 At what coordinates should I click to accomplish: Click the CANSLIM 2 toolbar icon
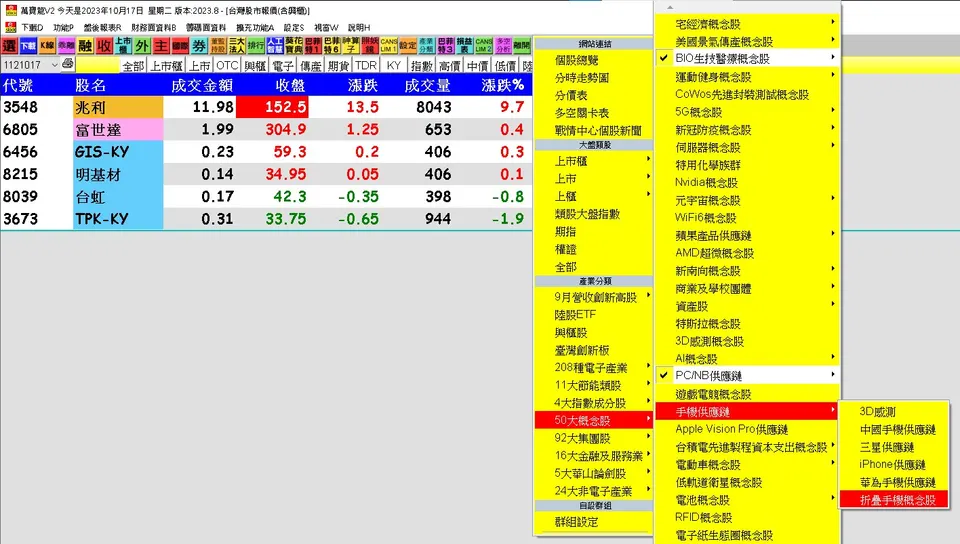484,46
